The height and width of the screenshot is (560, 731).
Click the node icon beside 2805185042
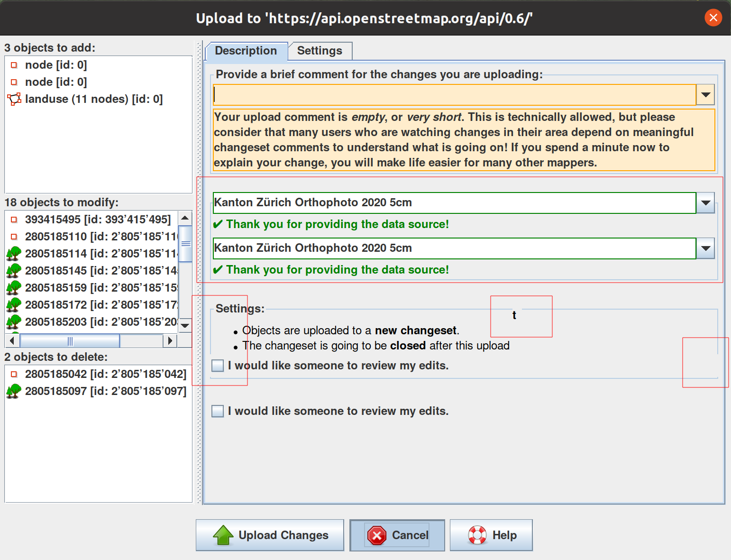click(14, 374)
